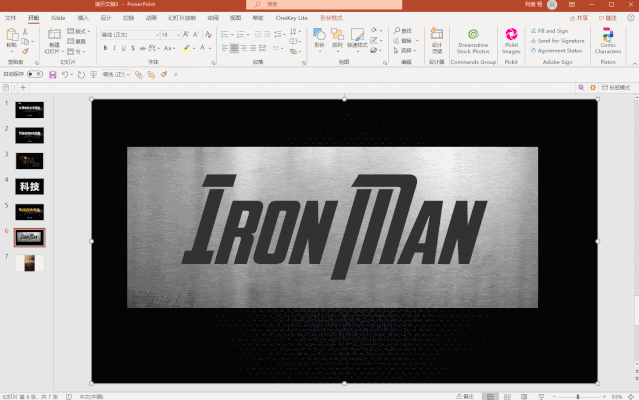This screenshot has width=639, height=400.
Task: Switch to reading view icon
Action: (x=524, y=396)
